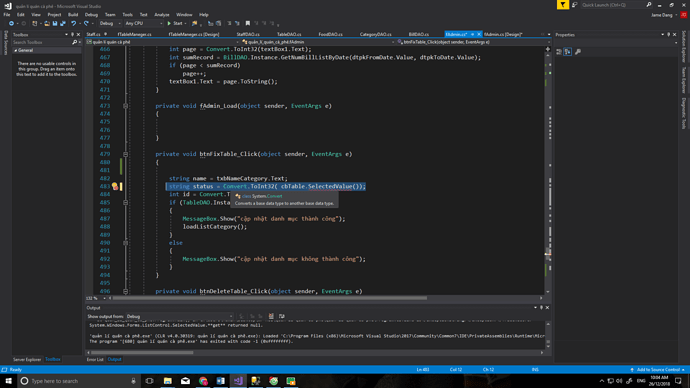Switch to the TableDAO.cs tab
This screenshot has height=388, width=690.
pos(289,34)
